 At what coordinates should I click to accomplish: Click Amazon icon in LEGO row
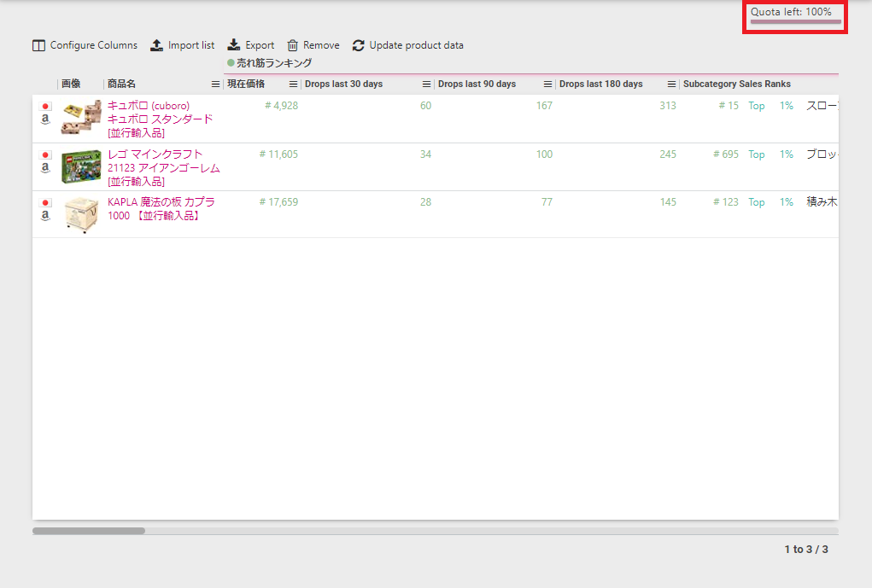point(45,168)
